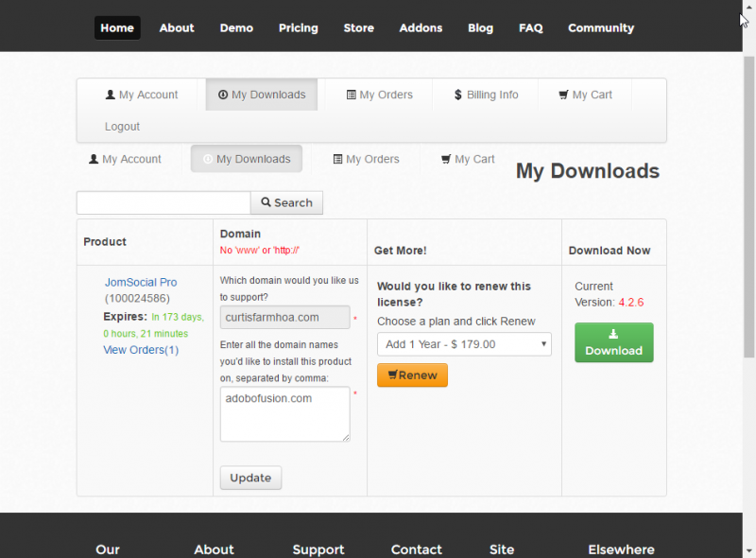Image resolution: width=756 pixels, height=558 pixels.
Task: Open the upper My Cart tab
Action: point(585,95)
